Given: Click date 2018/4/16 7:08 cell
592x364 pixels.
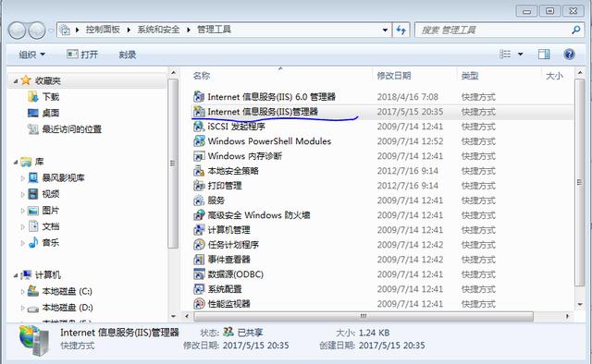Looking at the screenshot, I should coord(408,97).
